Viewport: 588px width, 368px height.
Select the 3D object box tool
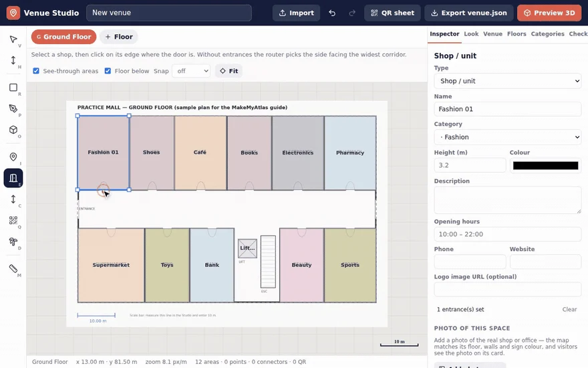[13, 130]
